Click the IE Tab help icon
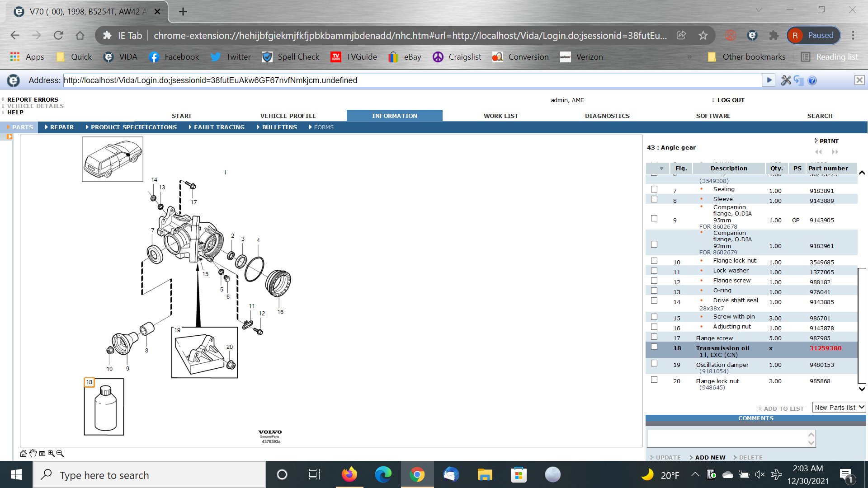Image resolution: width=868 pixels, height=488 pixels. [812, 80]
